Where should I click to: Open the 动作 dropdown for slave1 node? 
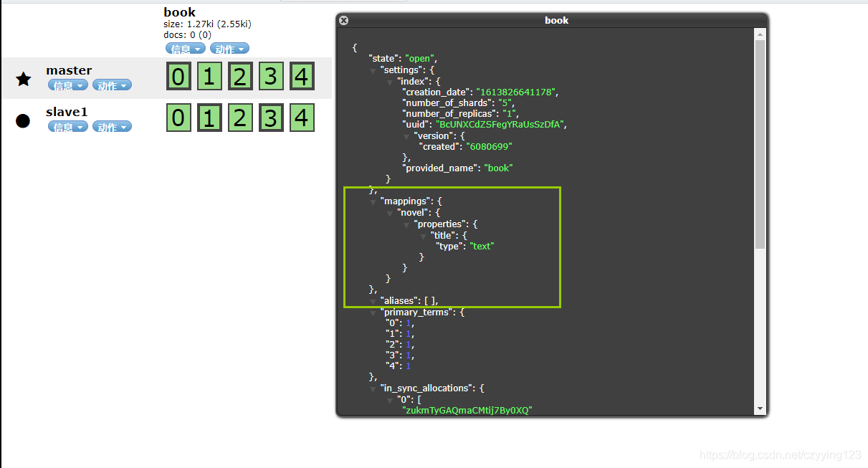112,127
